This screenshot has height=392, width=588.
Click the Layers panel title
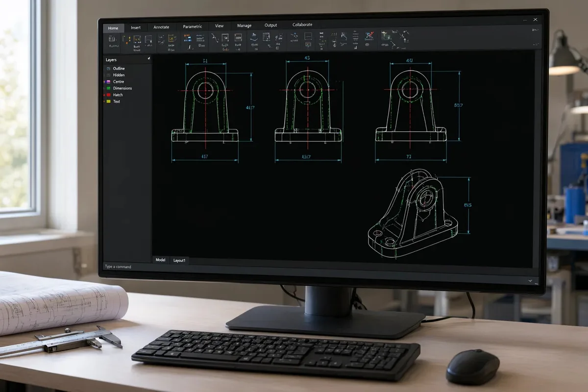click(x=111, y=60)
